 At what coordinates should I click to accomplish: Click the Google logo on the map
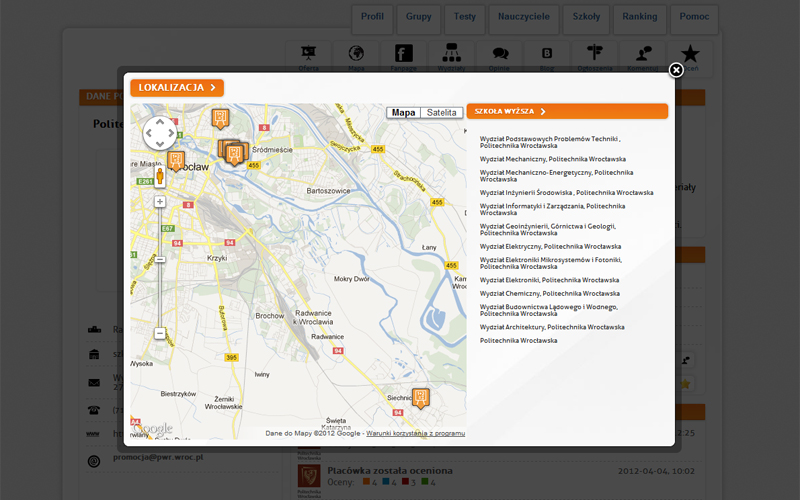[153, 428]
